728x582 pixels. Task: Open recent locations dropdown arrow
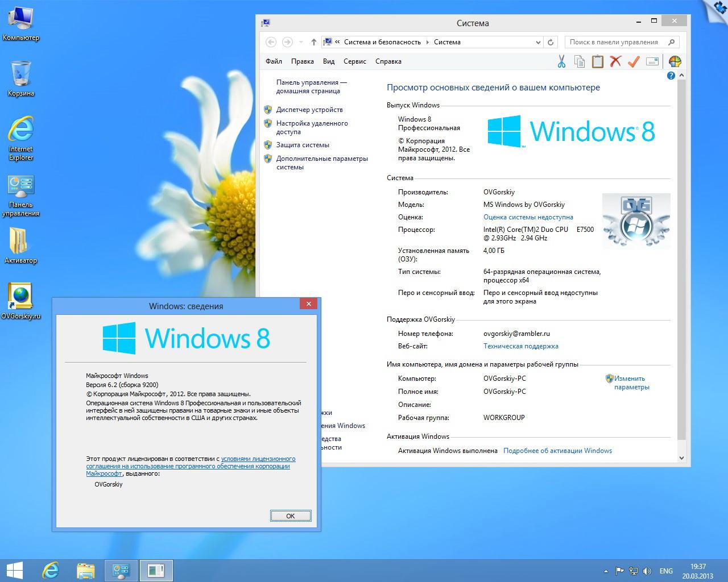coord(301,42)
